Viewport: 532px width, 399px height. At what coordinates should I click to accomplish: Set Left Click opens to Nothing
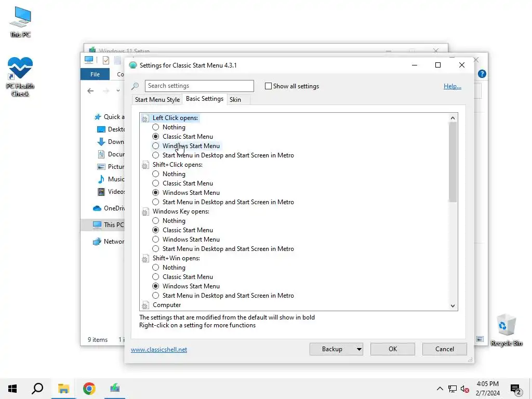point(155,127)
